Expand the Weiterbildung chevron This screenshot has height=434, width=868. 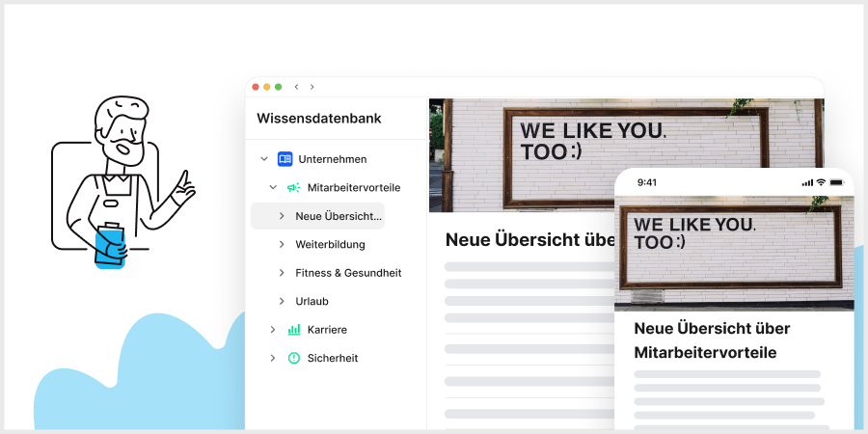click(x=282, y=244)
